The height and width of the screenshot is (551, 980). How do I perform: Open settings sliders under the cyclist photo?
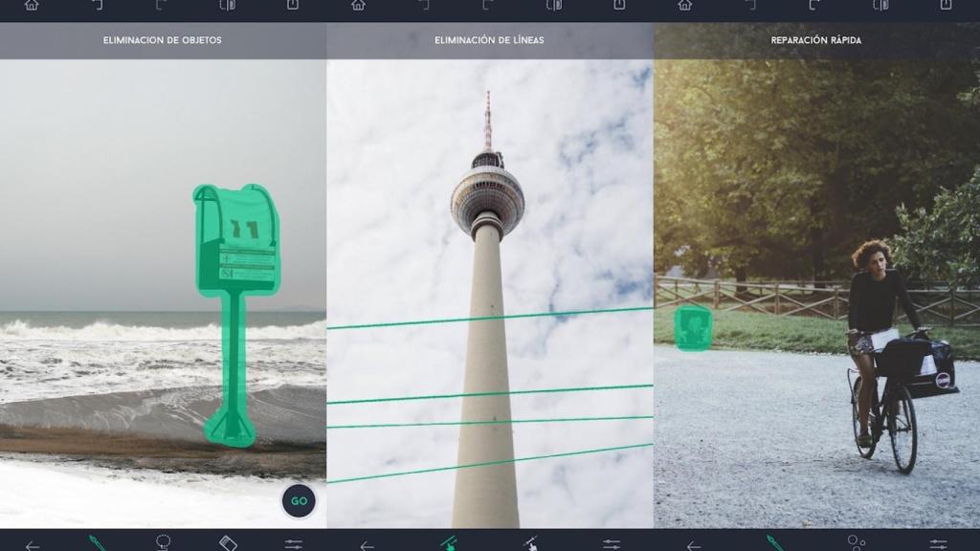click(x=939, y=544)
